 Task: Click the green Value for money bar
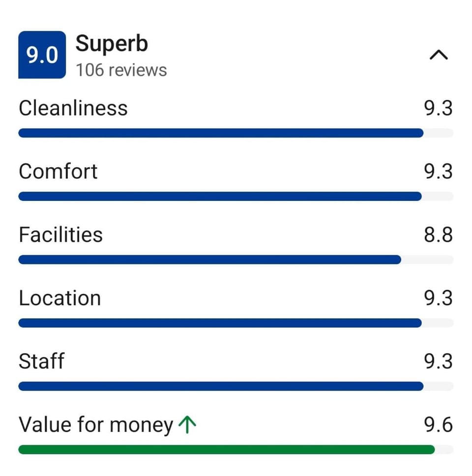click(x=236, y=449)
